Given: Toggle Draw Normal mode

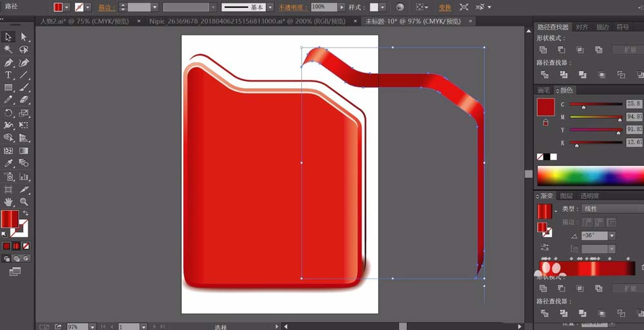Looking at the screenshot, I should pyautogui.click(x=6, y=259).
